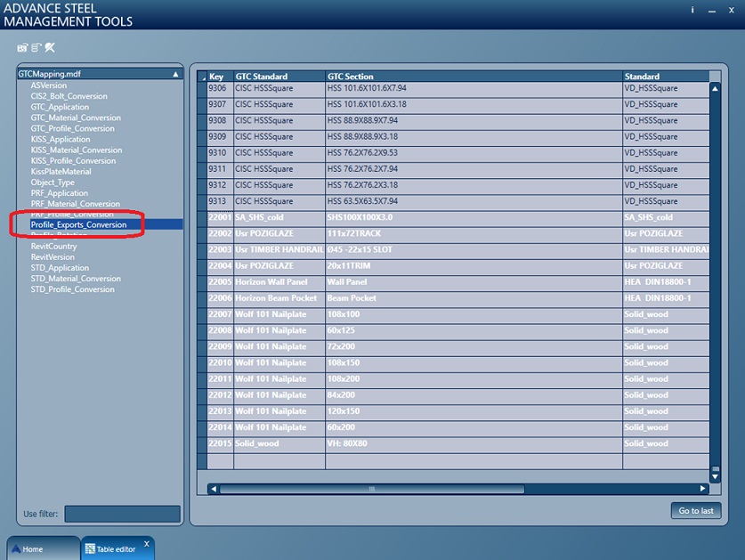The width and height of the screenshot is (745, 560).
Task: Select the Profile_Exports_Conversion table
Action: coord(78,225)
